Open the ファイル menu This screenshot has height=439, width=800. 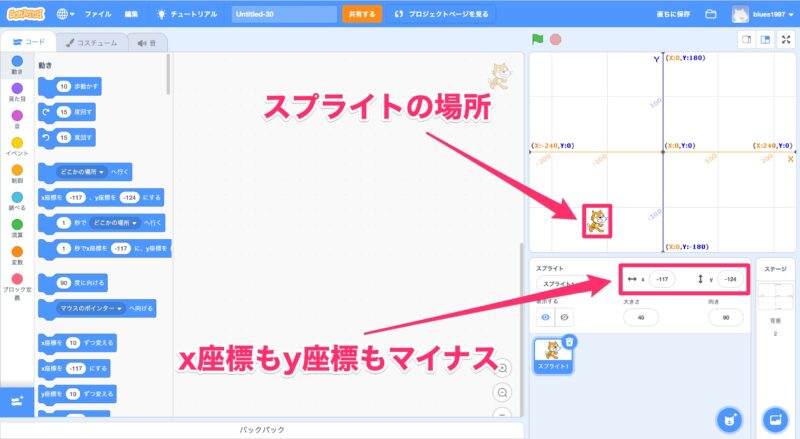click(x=98, y=15)
